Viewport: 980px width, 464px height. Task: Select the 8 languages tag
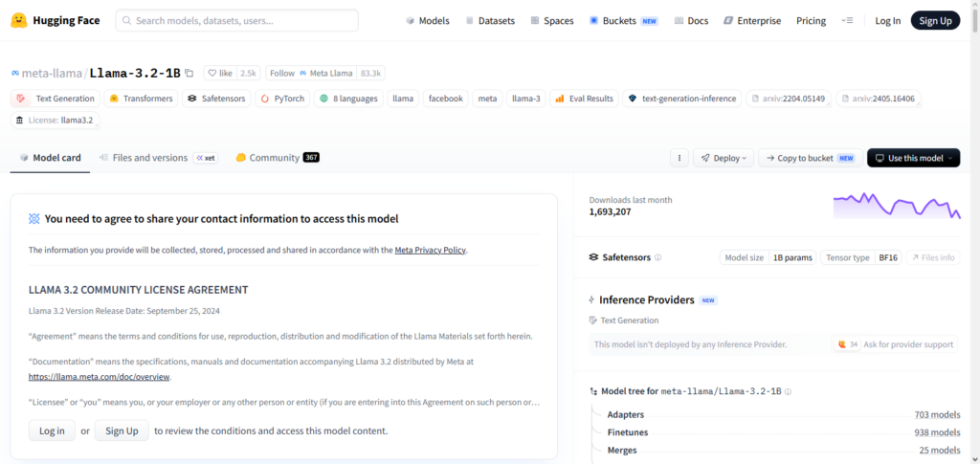pyautogui.click(x=348, y=99)
